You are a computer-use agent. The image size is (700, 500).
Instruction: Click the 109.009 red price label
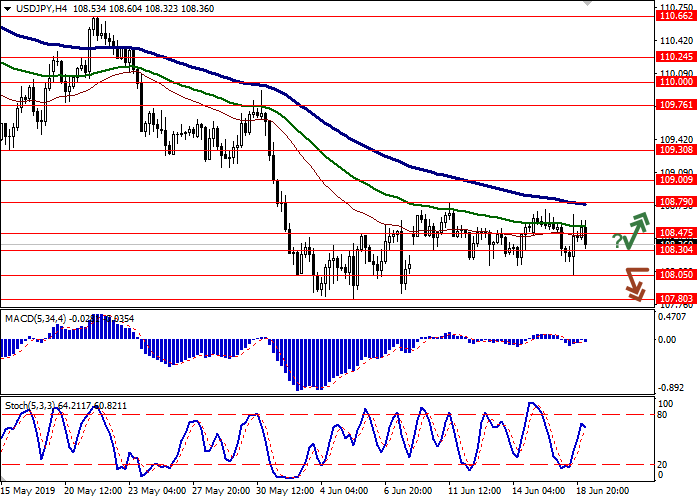coord(675,180)
